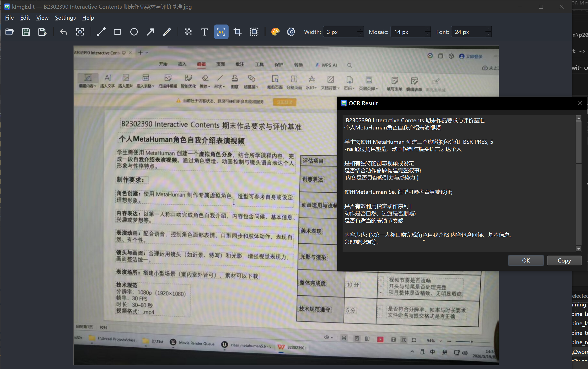The image size is (588, 369).
Task: Select the Crop tool
Action: pyautogui.click(x=237, y=32)
